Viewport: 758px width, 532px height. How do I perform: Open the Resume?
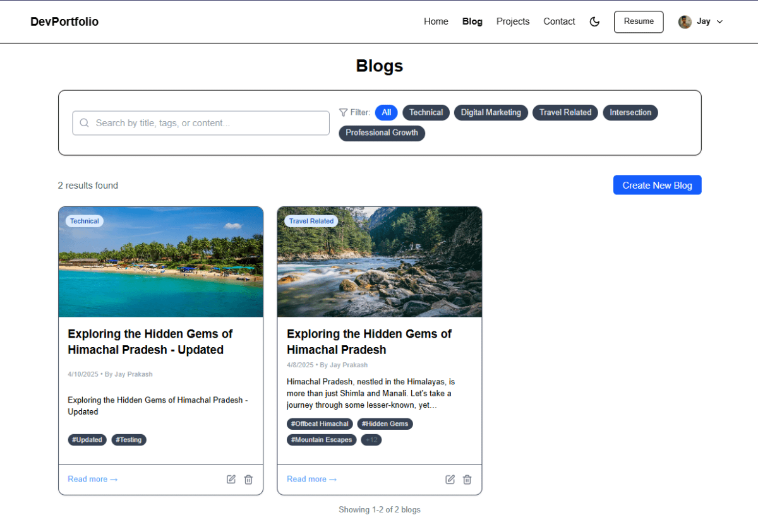[638, 21]
